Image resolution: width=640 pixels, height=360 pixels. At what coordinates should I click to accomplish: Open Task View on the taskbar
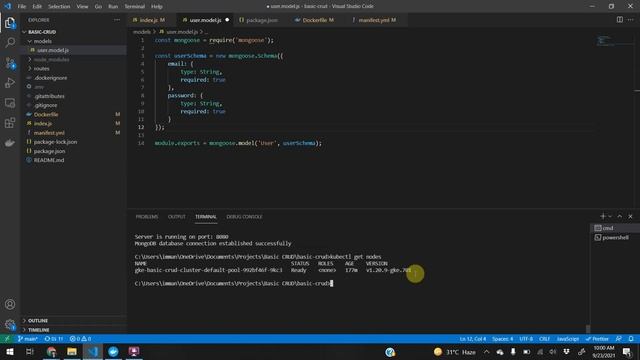coord(30,352)
